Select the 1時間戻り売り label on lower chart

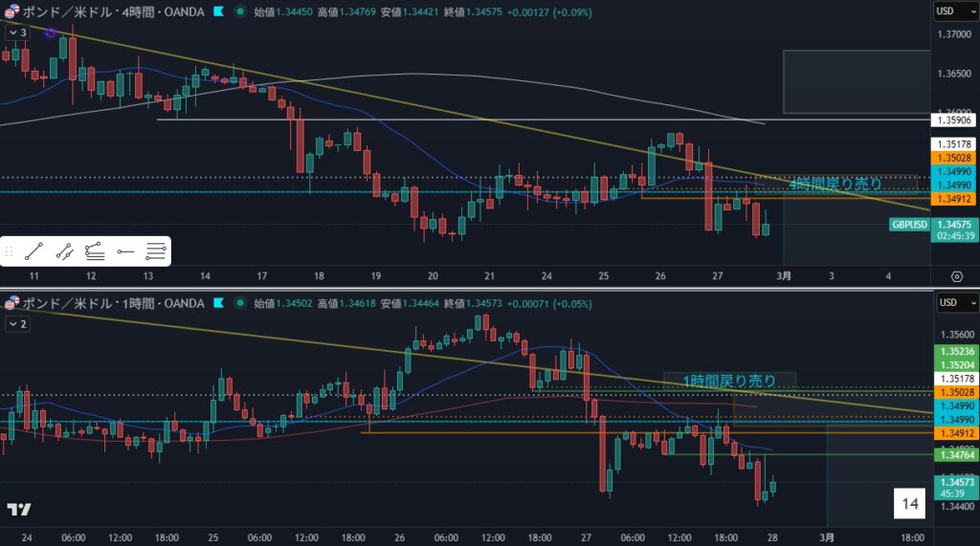click(x=728, y=381)
